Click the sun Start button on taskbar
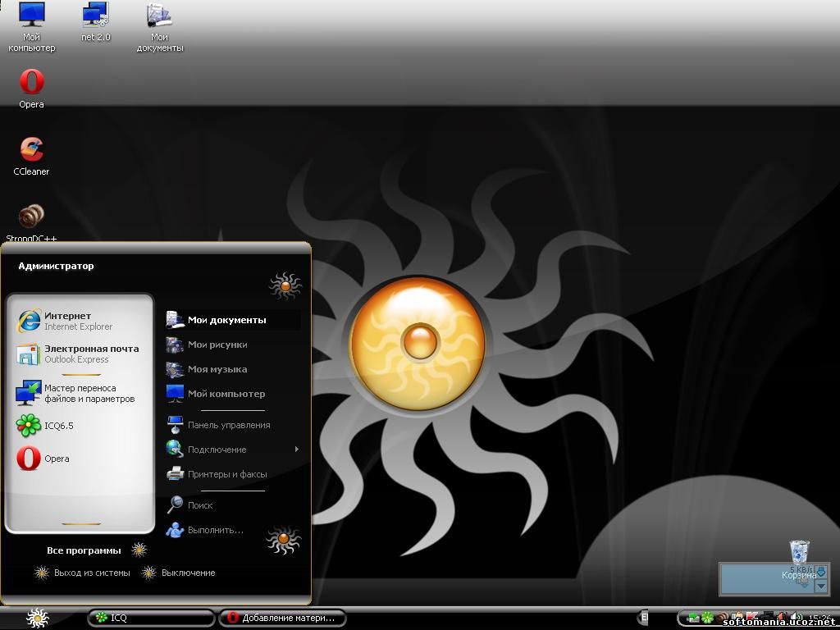This screenshot has width=840, height=630. [x=38, y=619]
